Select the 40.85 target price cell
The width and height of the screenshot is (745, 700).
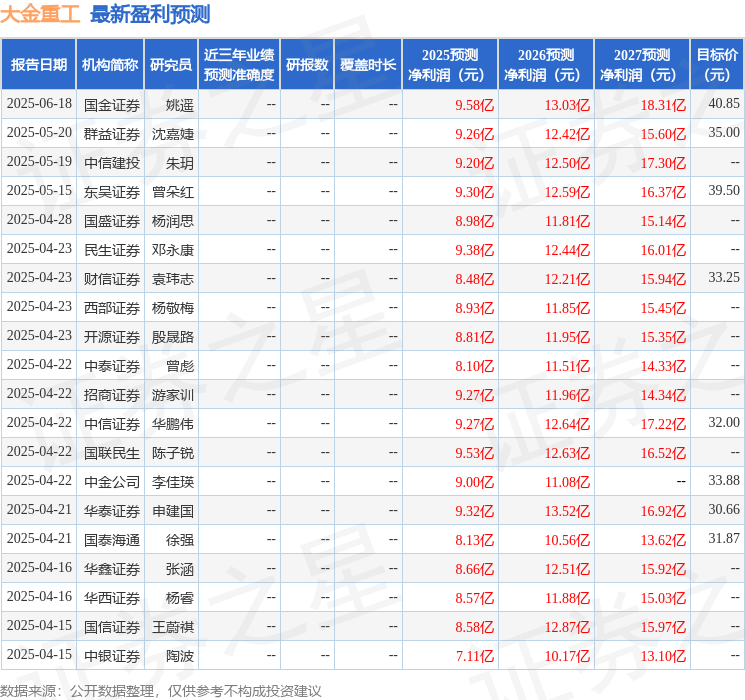pos(723,104)
